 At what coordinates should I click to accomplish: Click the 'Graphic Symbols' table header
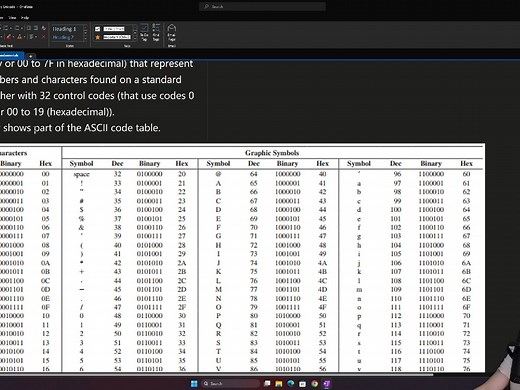272,153
